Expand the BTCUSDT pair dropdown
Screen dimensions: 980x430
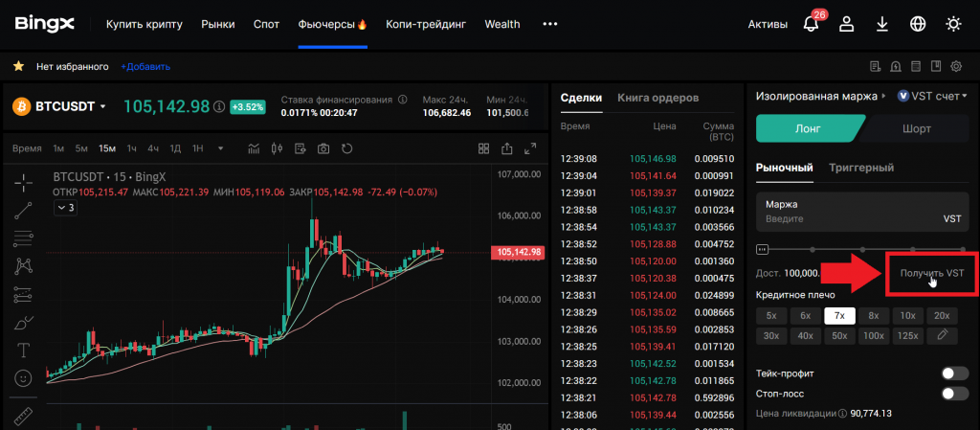[102, 106]
